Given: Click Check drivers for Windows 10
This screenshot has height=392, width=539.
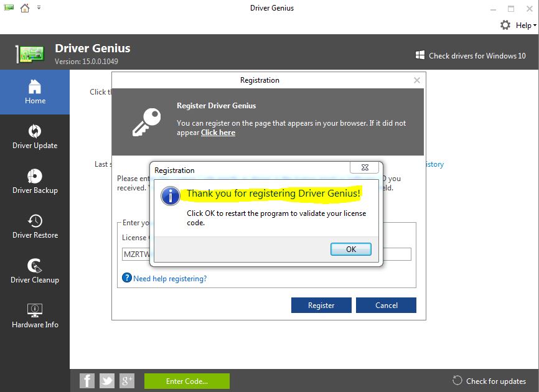Looking at the screenshot, I should 477,55.
